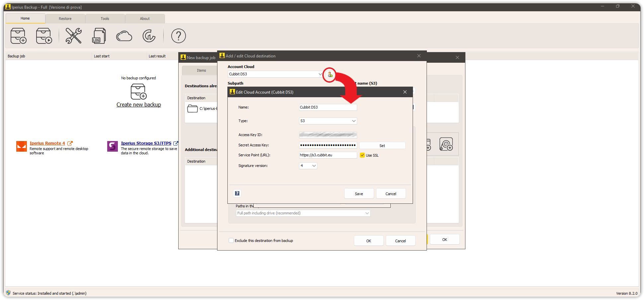644x300 pixels.
Task: Open the LOG viewer toolbar icon
Action: click(99, 36)
